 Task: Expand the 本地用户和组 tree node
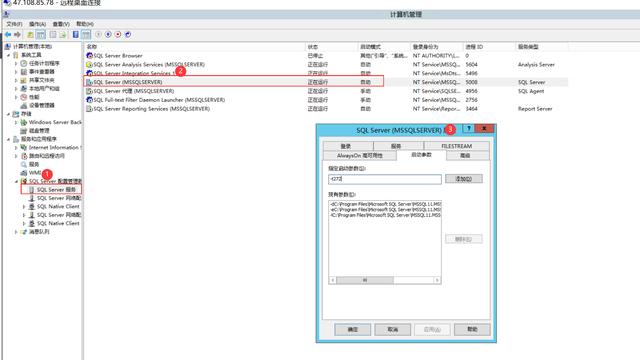16,89
